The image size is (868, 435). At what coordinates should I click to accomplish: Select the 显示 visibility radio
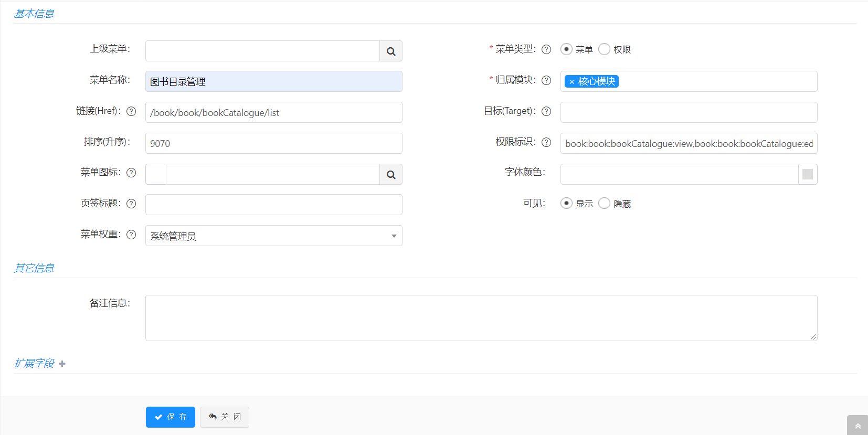tap(566, 203)
